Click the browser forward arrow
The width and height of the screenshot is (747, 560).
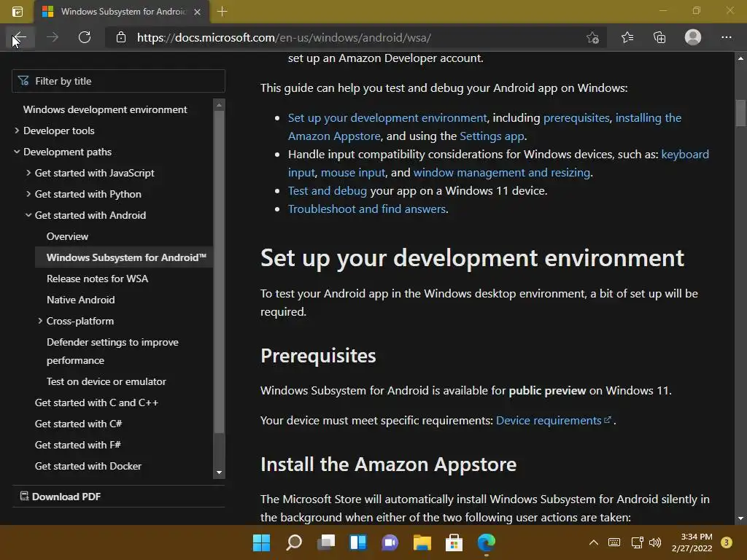53,37
